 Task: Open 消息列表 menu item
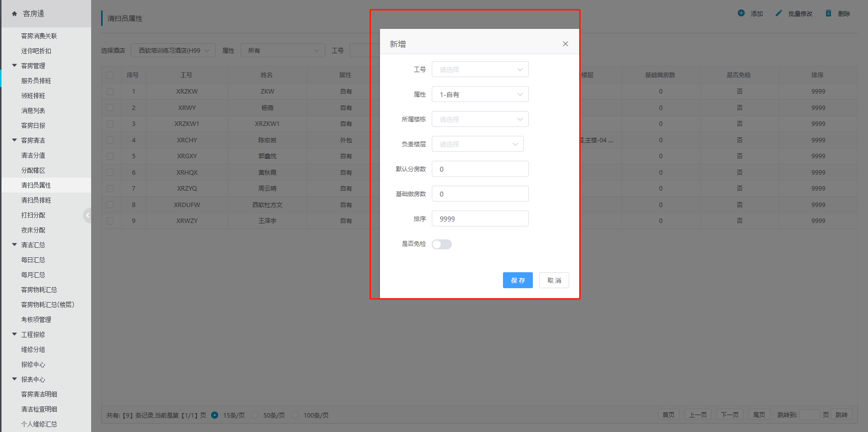click(33, 110)
